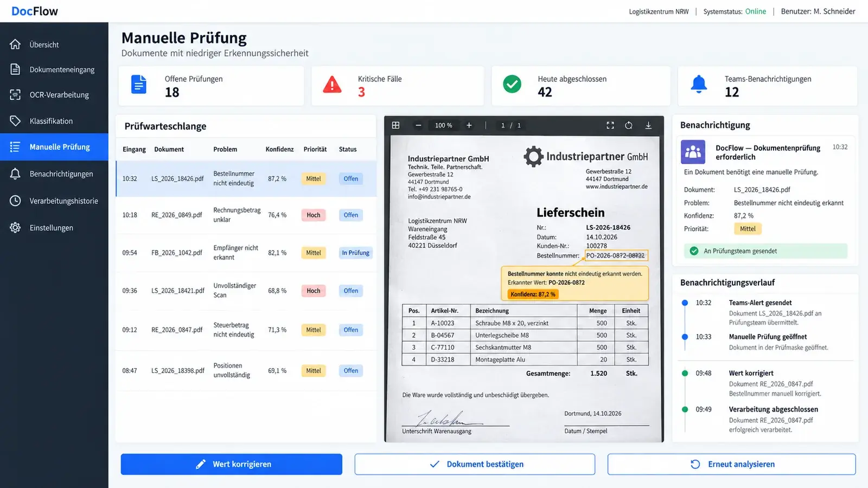Viewport: 868px width, 488px height.
Task: Zoom out with the minus icon
Action: click(x=418, y=125)
